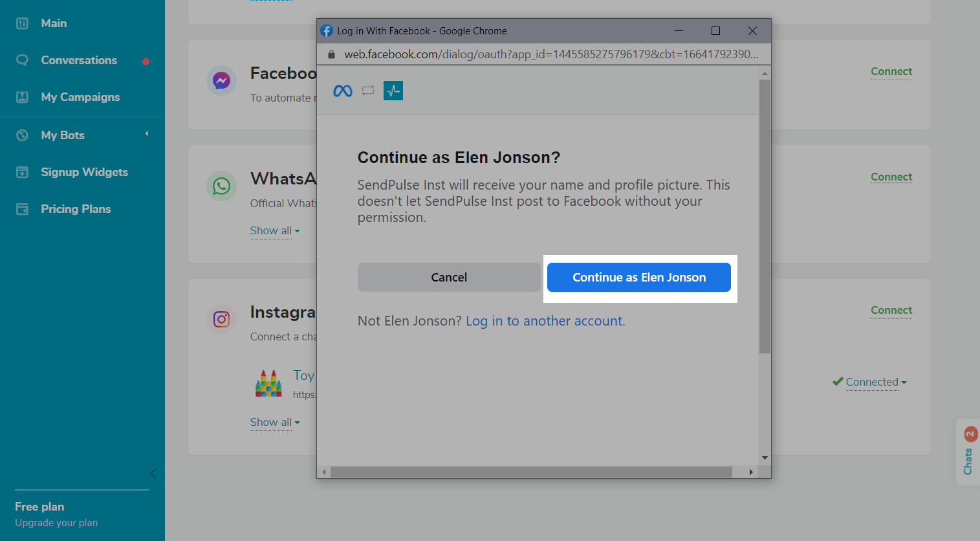Click the green Connected checkmark icon

(838, 382)
